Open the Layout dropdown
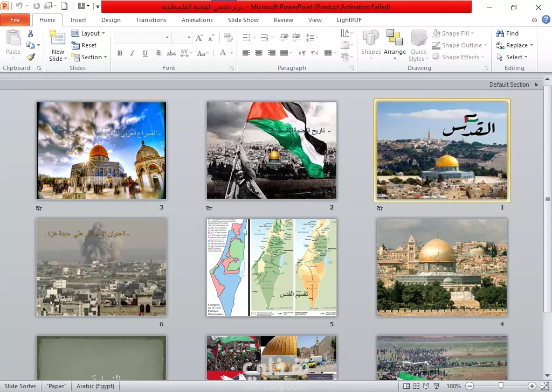 point(88,33)
